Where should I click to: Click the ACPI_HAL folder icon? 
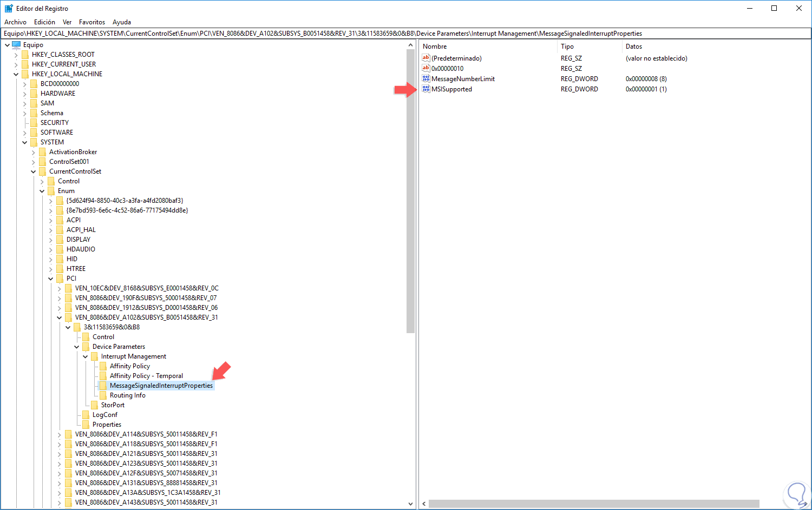60,230
